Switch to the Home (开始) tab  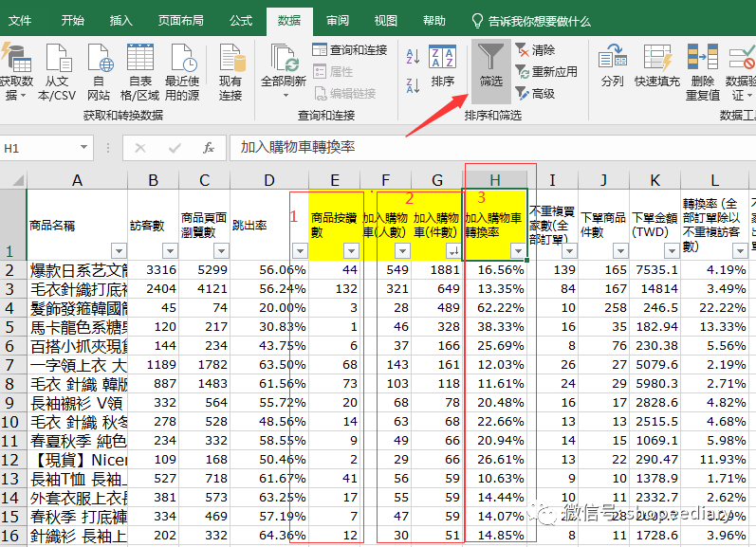(73, 21)
